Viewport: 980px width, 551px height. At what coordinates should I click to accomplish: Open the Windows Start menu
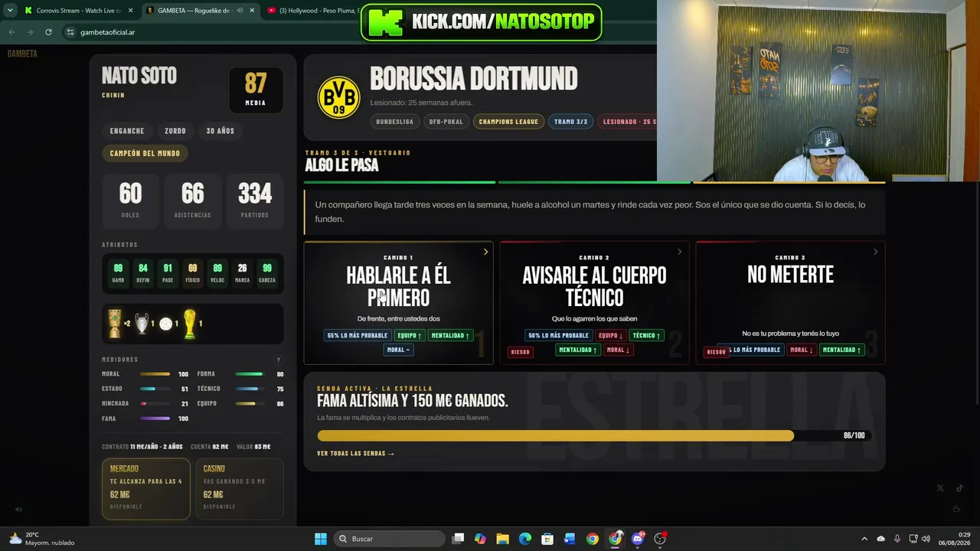tap(321, 539)
